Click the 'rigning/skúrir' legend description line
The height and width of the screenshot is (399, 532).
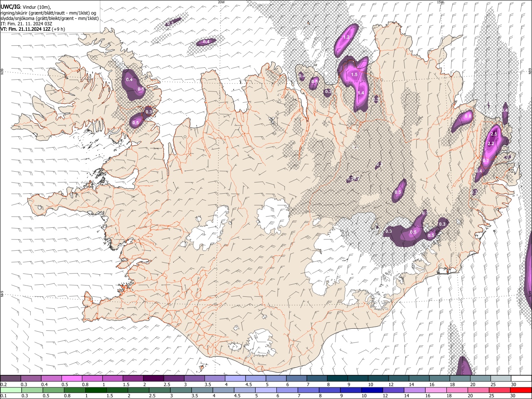[x=49, y=12]
